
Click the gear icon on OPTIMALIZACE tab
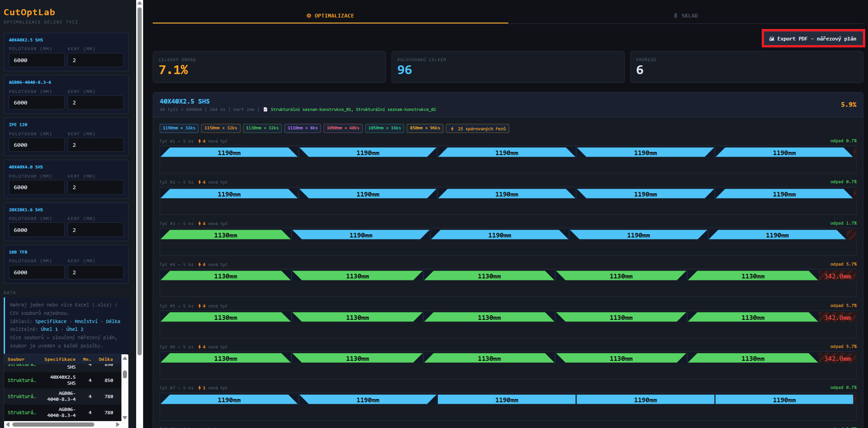pos(309,16)
